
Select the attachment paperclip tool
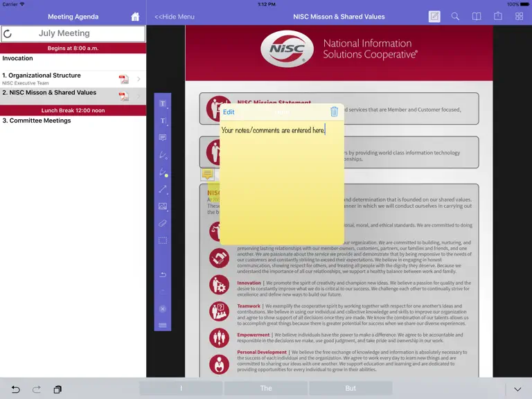163,223
